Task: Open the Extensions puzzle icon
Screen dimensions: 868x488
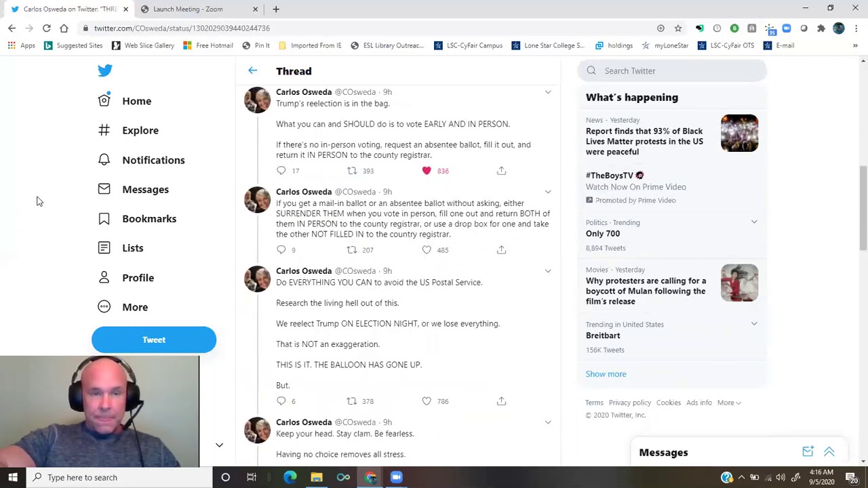Action: tap(821, 28)
